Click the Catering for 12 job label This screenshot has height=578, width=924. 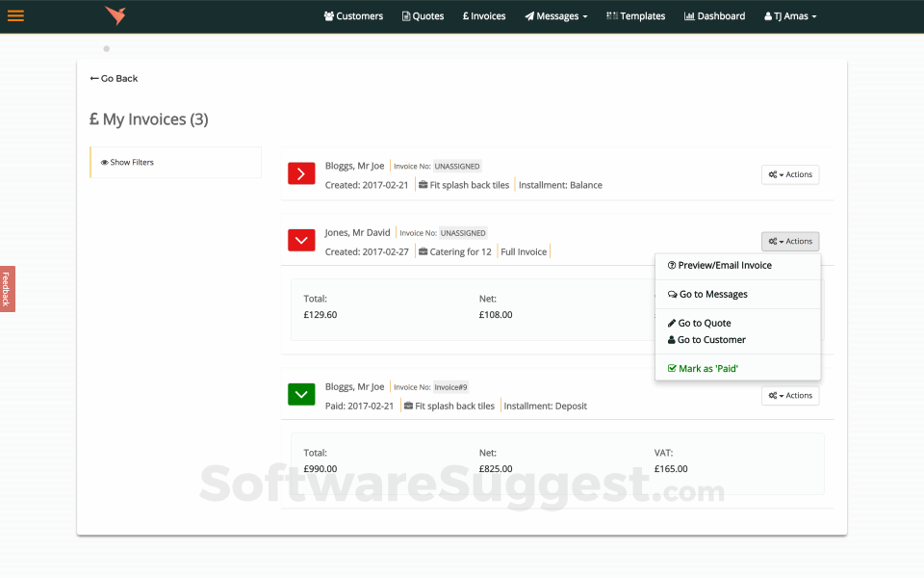455,251
